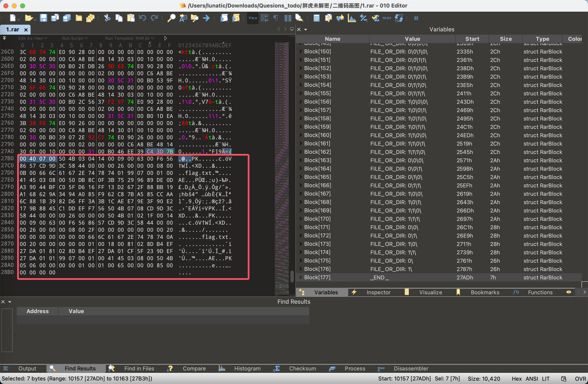Click the Save As toolbar icon

point(55,18)
